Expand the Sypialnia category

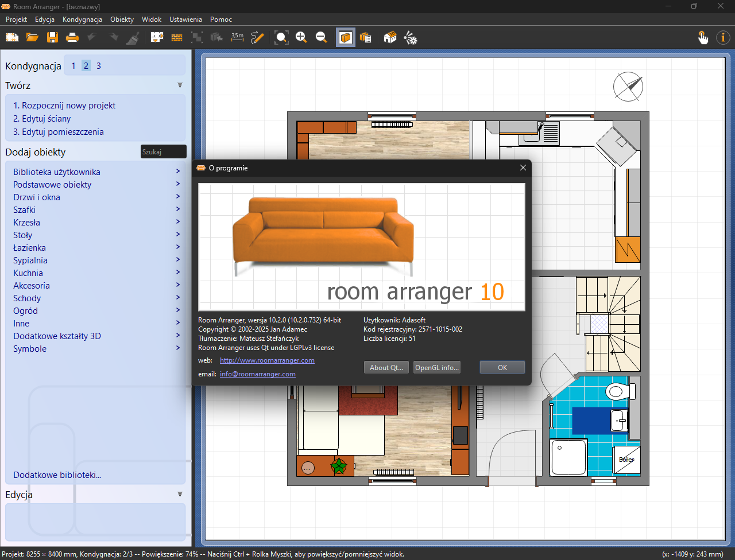96,260
